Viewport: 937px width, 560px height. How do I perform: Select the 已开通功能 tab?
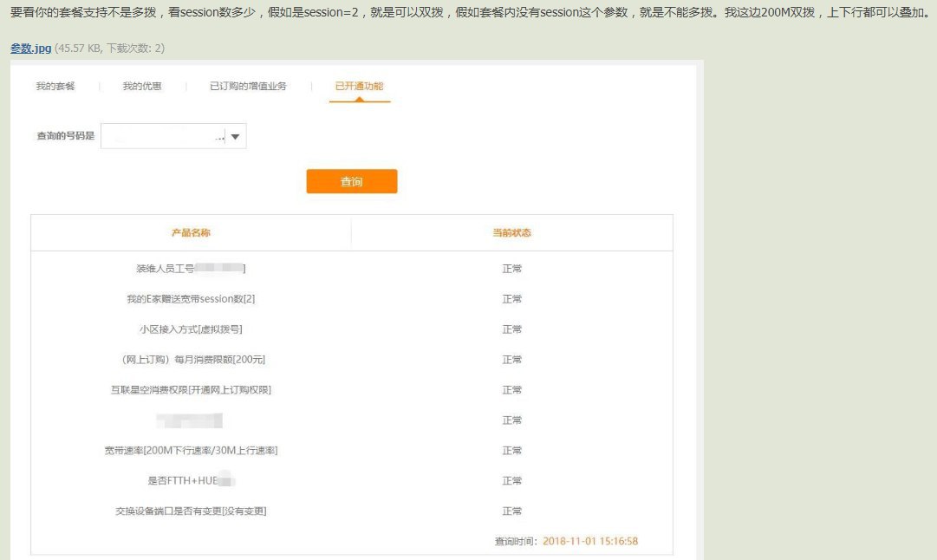click(x=359, y=87)
